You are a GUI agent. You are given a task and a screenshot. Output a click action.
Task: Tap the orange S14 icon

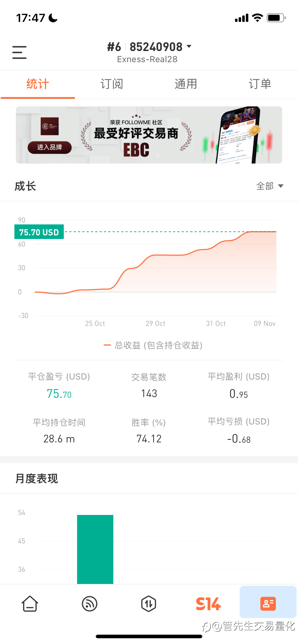coord(208,604)
